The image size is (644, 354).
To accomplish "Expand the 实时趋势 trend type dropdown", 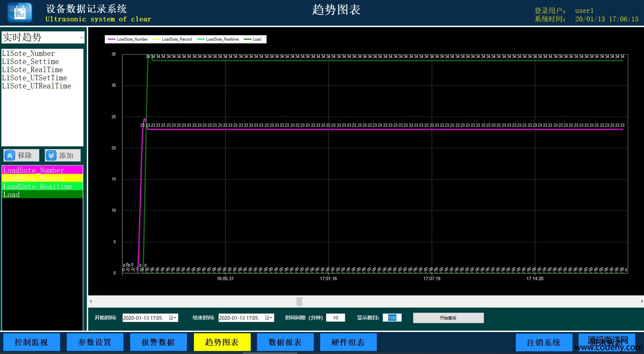I will [x=81, y=37].
